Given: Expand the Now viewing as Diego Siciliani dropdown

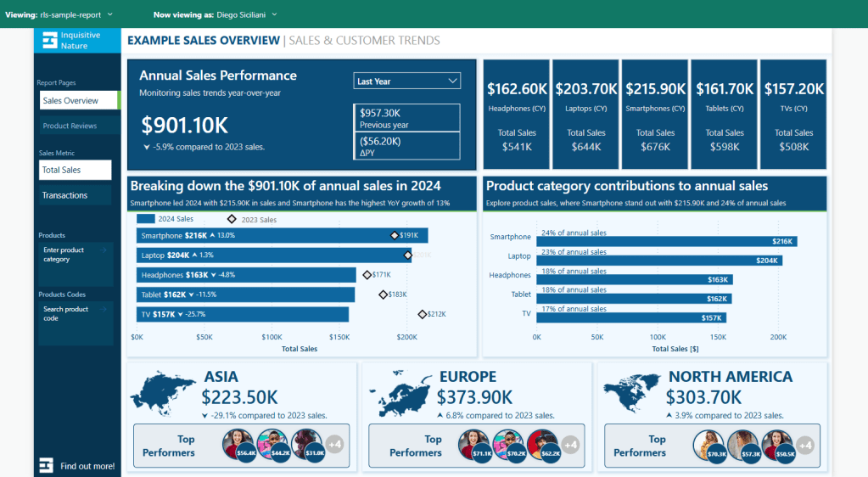Looking at the screenshot, I should tap(274, 14).
